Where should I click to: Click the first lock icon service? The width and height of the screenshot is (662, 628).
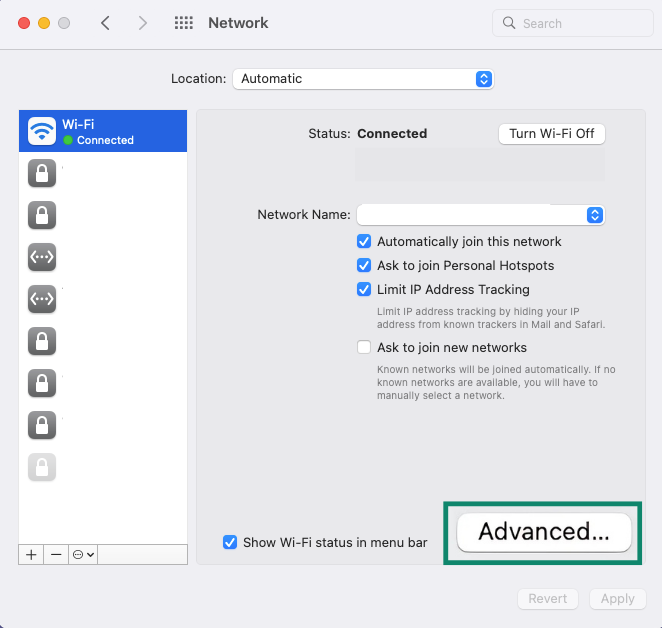42,173
